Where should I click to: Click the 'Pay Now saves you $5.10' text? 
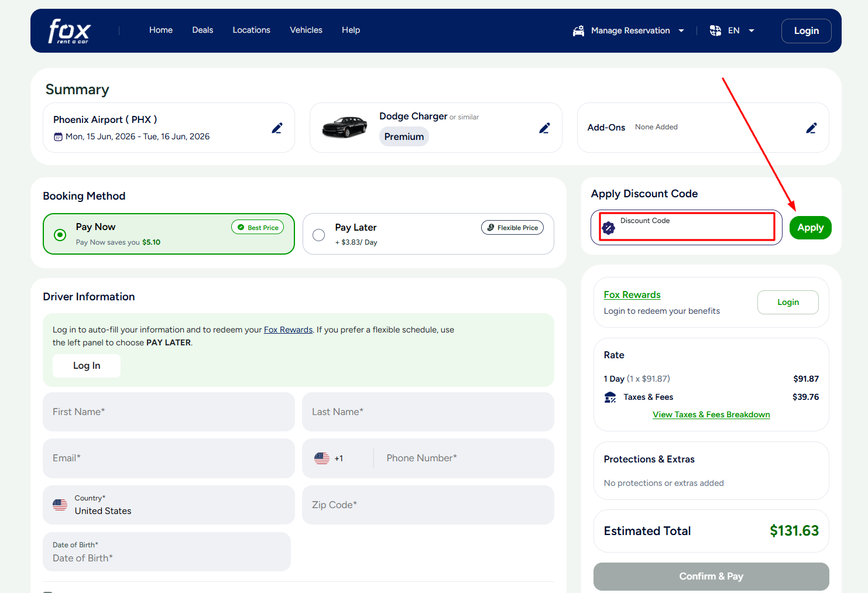(x=118, y=242)
